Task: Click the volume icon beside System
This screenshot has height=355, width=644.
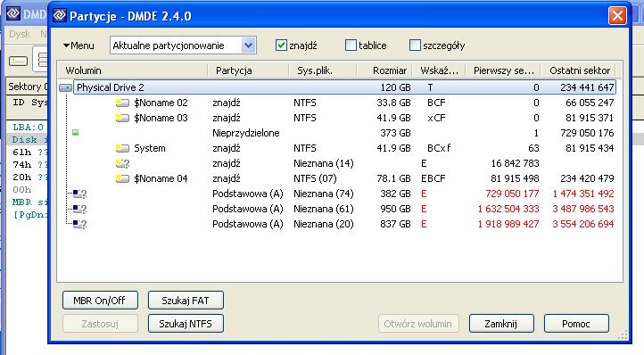Action: (122, 148)
